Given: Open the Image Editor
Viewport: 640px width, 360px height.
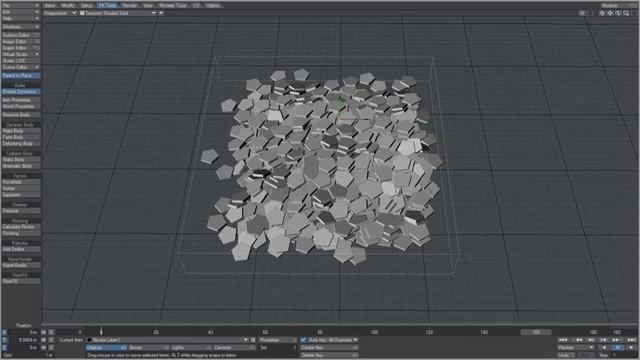Looking at the screenshot, I should [x=20, y=42].
